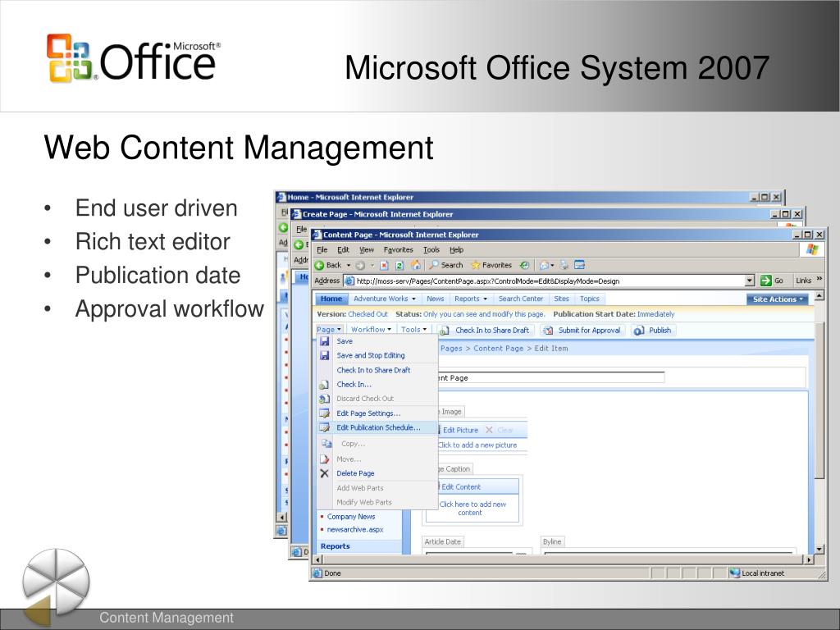This screenshot has height=630, width=840.
Task: Click the green Back arrow in Content Page window
Action: tap(319, 265)
